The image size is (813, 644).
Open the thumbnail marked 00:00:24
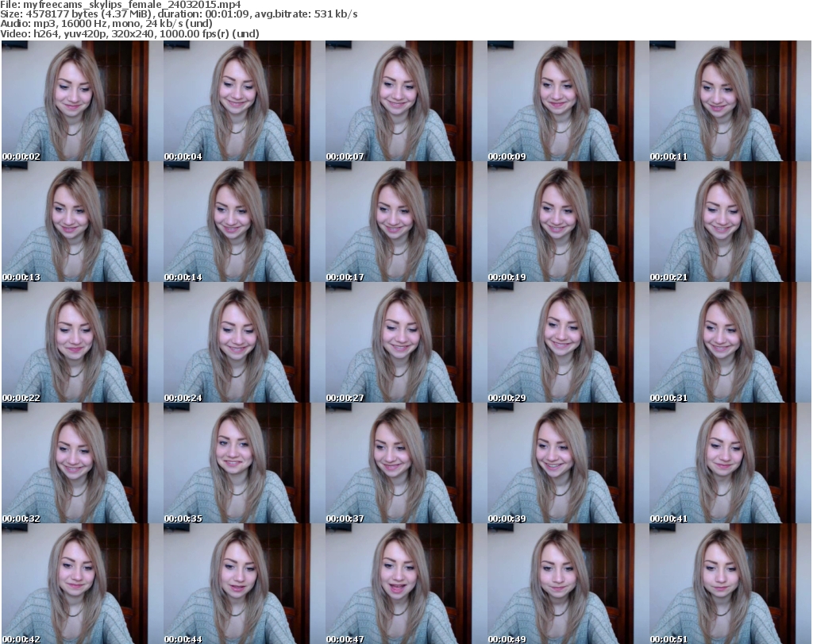[x=244, y=343]
